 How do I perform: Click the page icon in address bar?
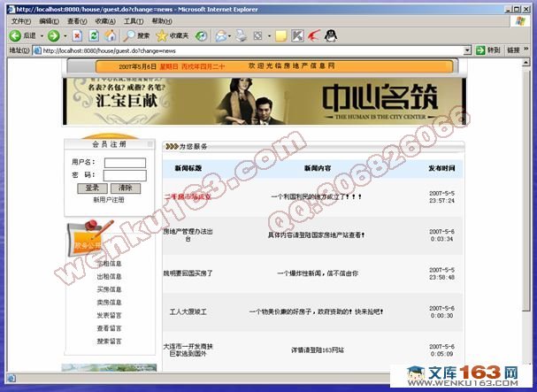pos(37,50)
